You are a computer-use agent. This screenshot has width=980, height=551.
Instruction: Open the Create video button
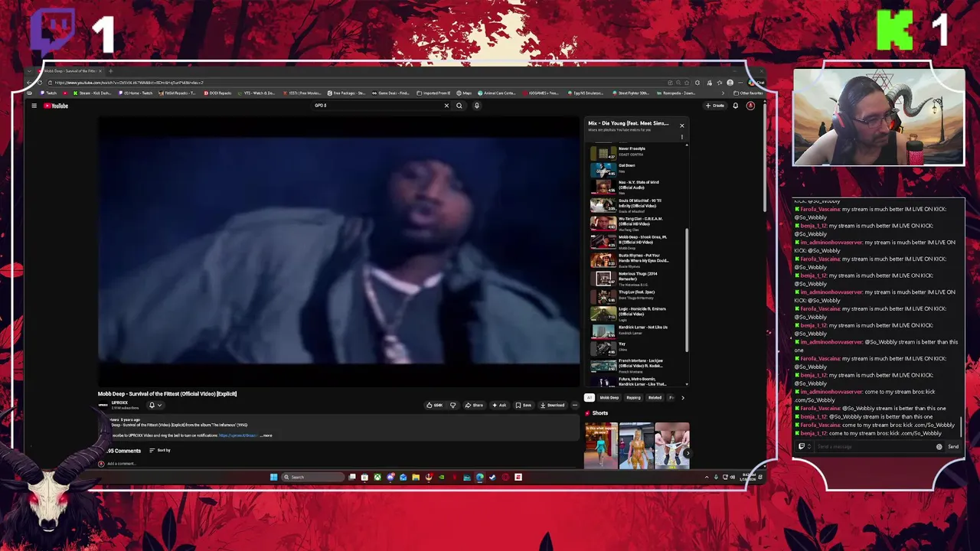[x=715, y=106]
